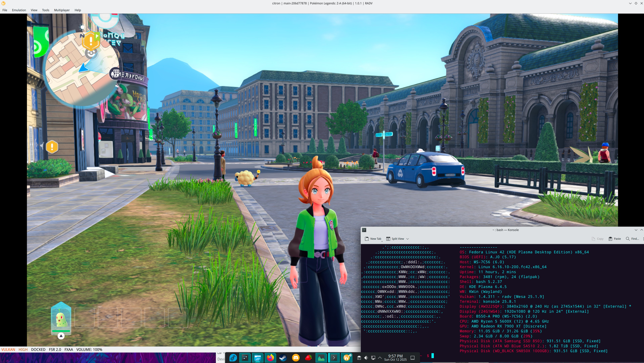Open Firefox from the taskbar

270,358
